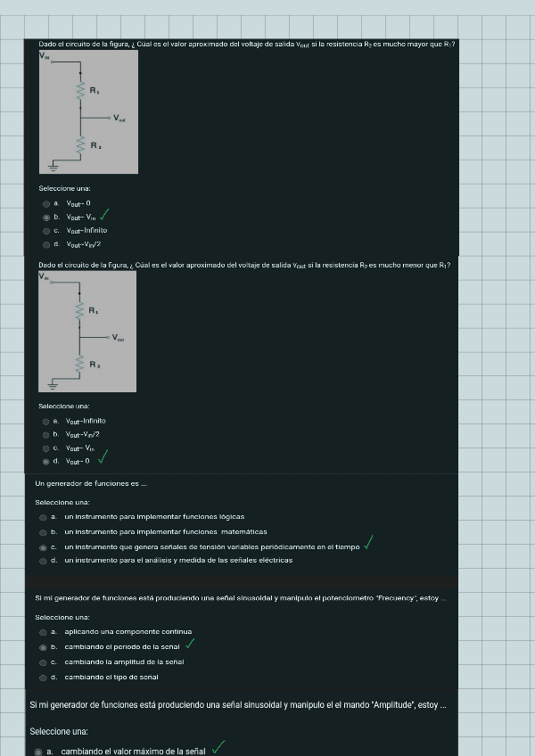
Task: Select radio option Vout~0 in first question
Action: [46, 203]
